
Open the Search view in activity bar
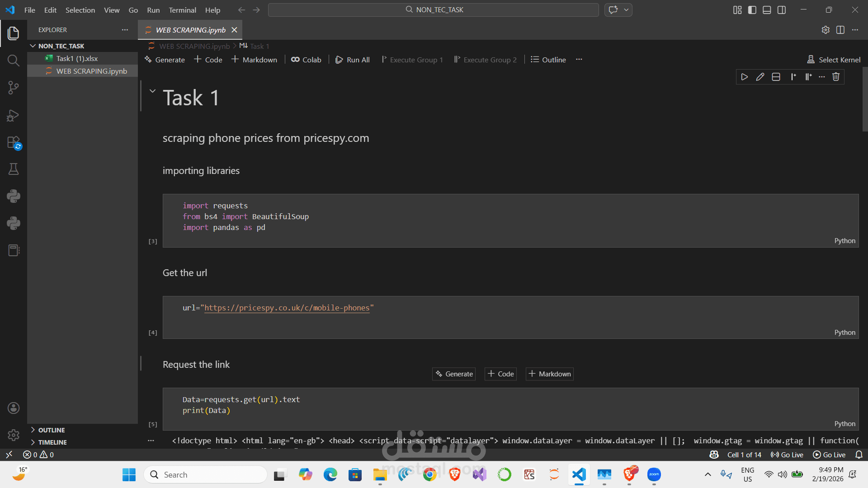point(14,61)
